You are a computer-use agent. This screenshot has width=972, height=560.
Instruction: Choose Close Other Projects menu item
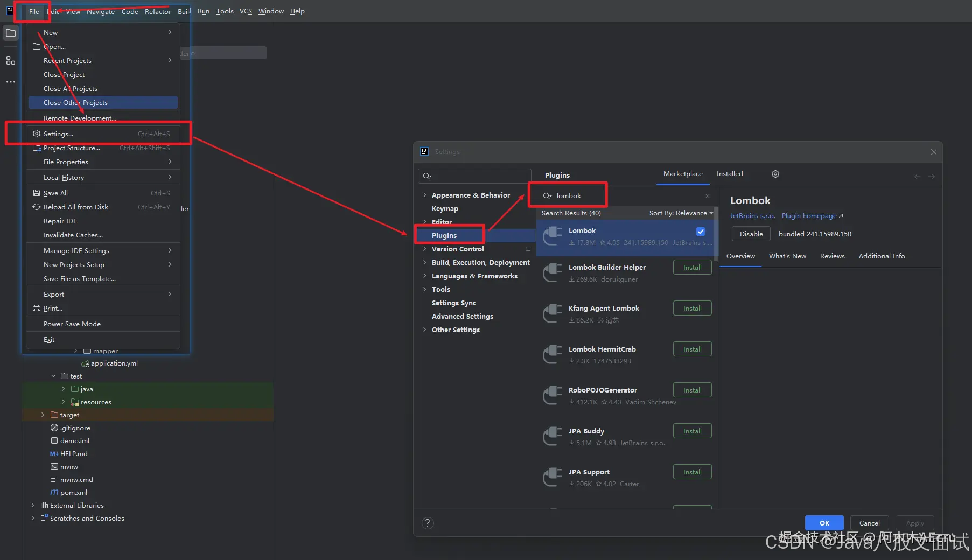click(x=103, y=103)
